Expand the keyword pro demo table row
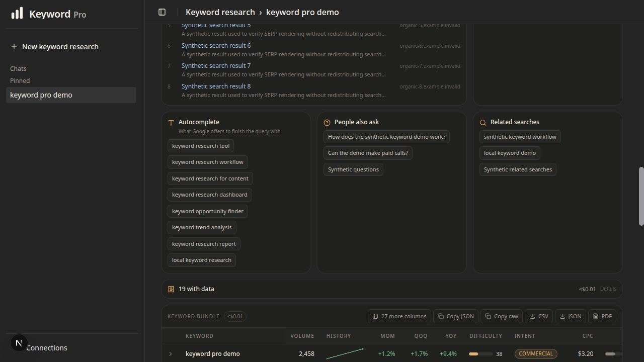 (x=171, y=354)
